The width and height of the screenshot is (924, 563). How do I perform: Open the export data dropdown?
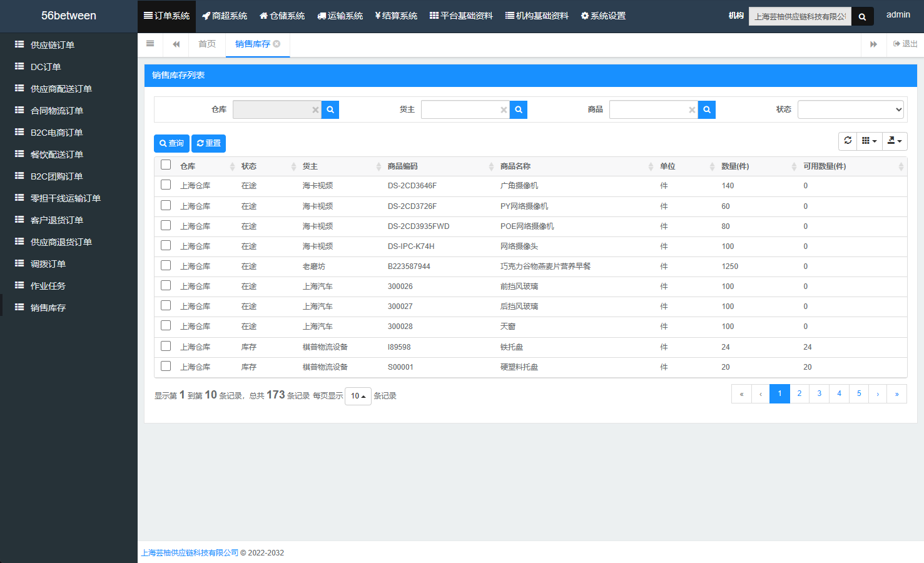point(895,141)
